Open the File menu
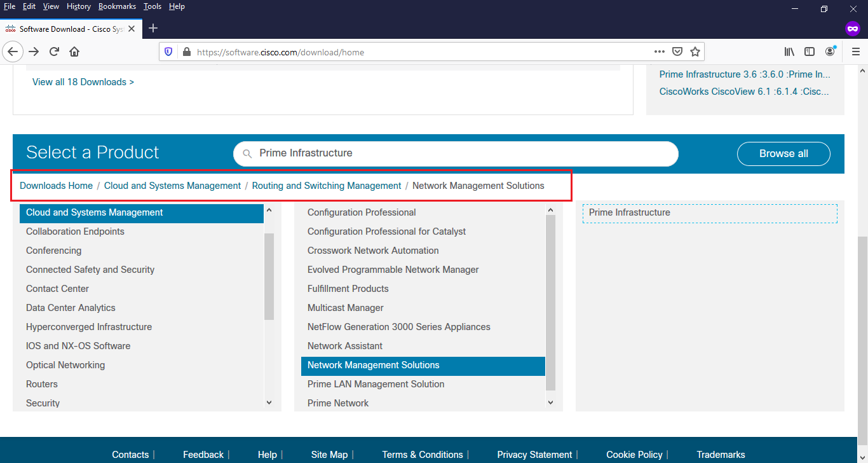Viewport: 868px width, 463px height. click(x=10, y=6)
